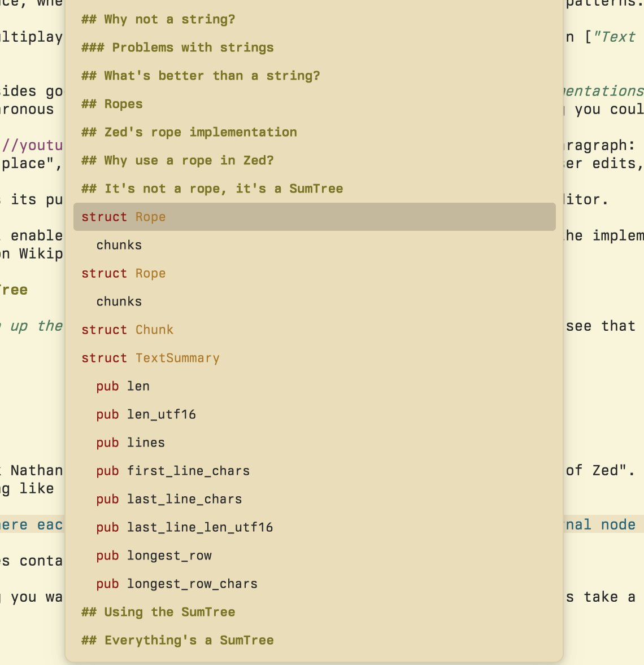Open the '## Ropes' heading entry
Viewport: 644px width, 665px height.
(x=314, y=104)
